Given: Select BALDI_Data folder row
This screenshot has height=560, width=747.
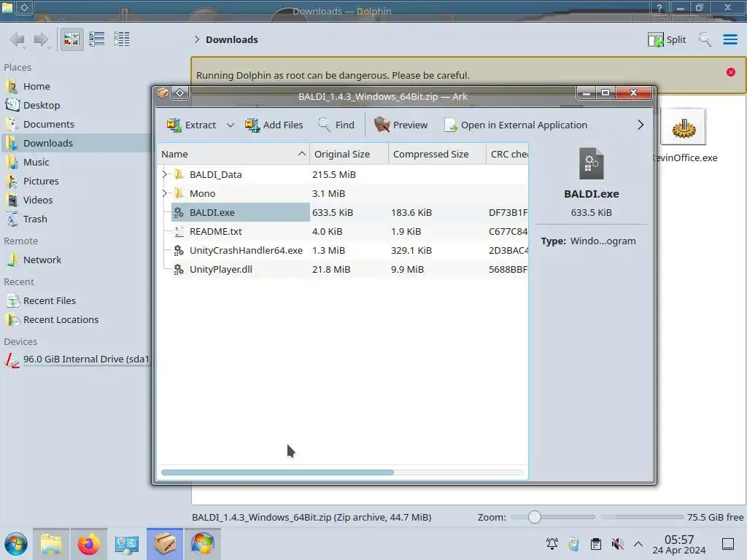Looking at the screenshot, I should click(x=342, y=174).
